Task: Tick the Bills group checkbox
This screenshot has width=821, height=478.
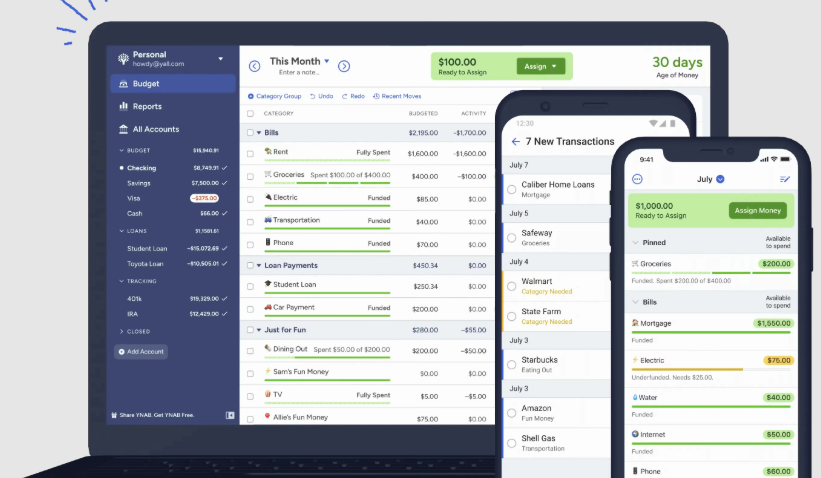Action: [x=250, y=132]
